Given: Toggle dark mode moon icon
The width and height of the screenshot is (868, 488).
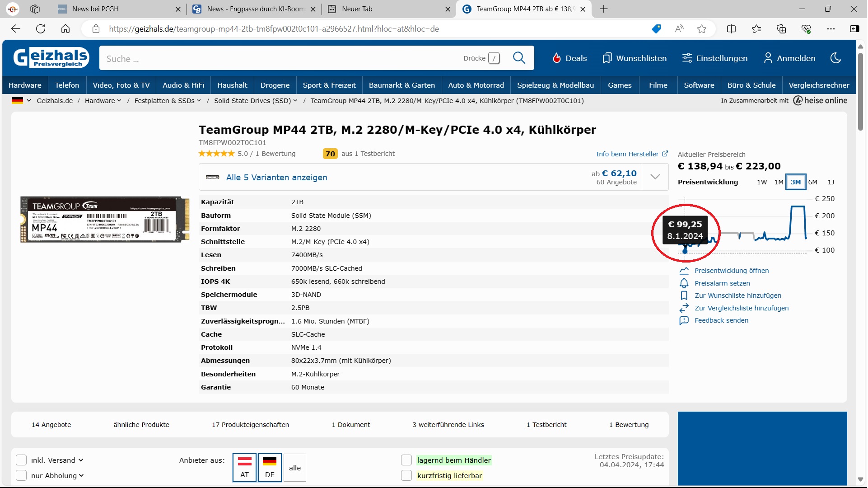Looking at the screenshot, I should [835, 58].
